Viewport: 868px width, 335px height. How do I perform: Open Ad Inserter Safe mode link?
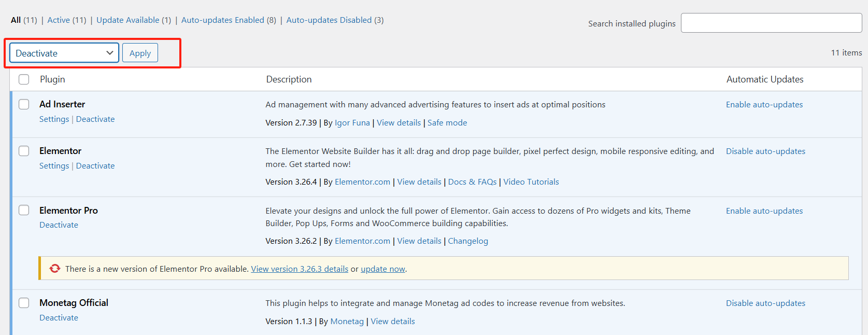tap(447, 123)
